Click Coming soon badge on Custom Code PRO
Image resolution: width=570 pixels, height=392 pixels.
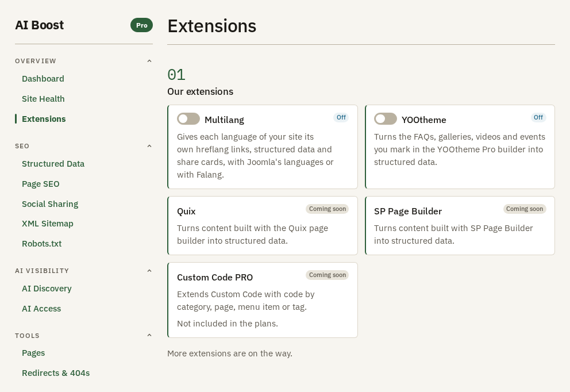click(327, 275)
